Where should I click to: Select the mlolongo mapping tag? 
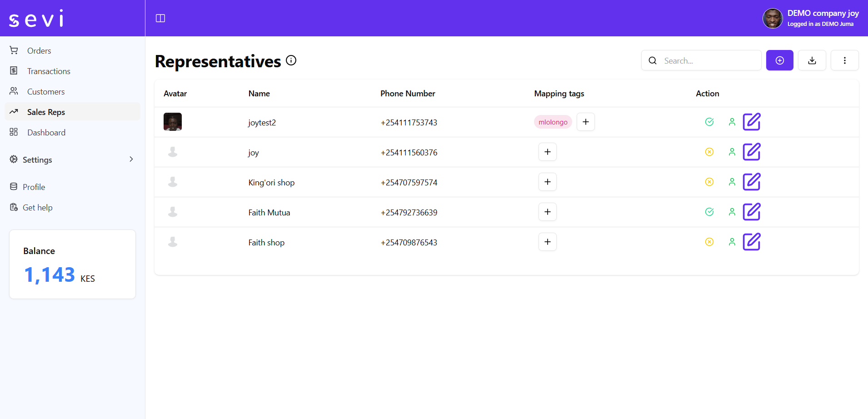553,122
